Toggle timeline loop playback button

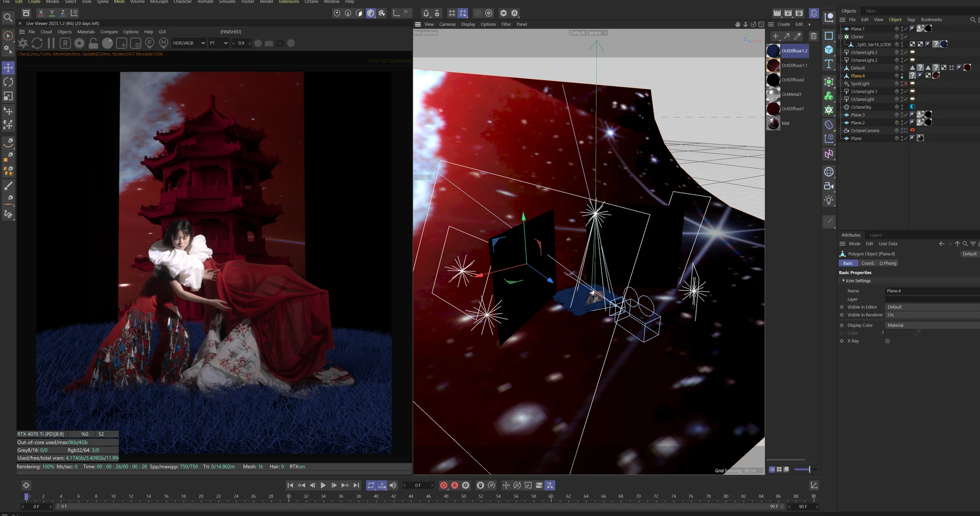(x=371, y=485)
